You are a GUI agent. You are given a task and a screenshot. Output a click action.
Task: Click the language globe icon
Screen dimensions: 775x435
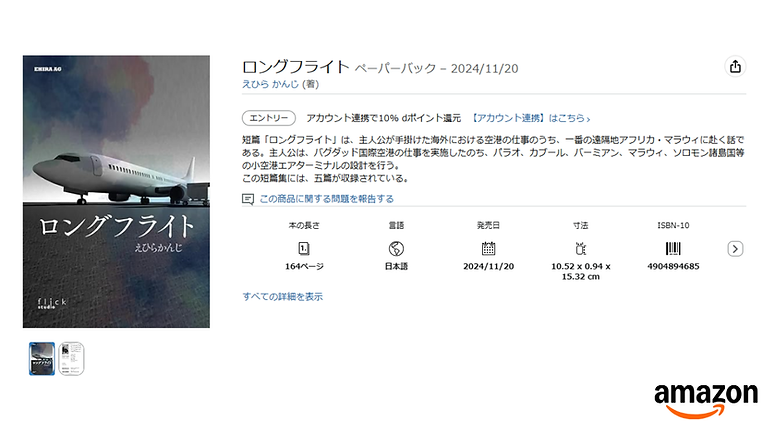396,248
